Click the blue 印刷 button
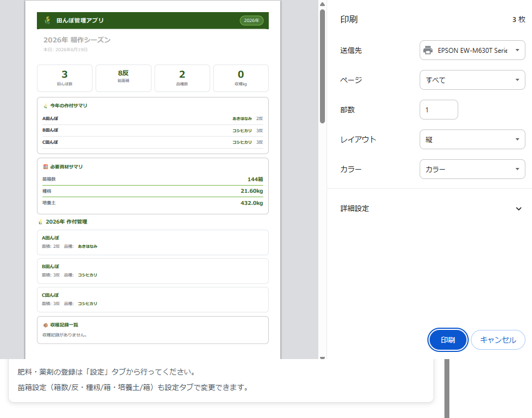 (448, 340)
